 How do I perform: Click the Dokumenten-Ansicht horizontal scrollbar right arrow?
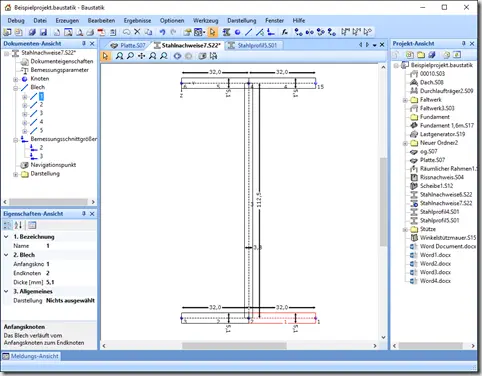click(x=93, y=202)
